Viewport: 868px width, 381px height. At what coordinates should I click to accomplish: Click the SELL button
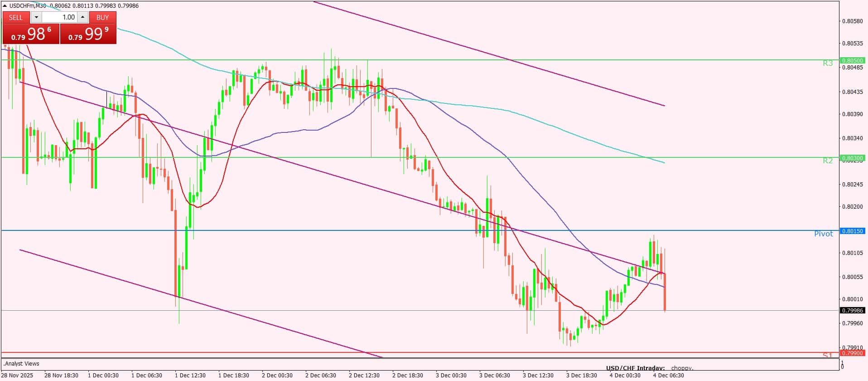pyautogui.click(x=16, y=17)
